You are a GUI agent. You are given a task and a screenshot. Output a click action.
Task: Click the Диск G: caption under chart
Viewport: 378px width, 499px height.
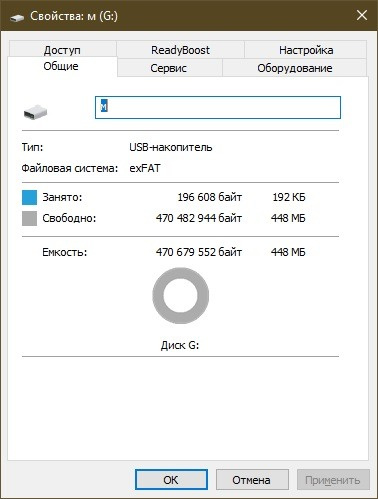tap(180, 345)
